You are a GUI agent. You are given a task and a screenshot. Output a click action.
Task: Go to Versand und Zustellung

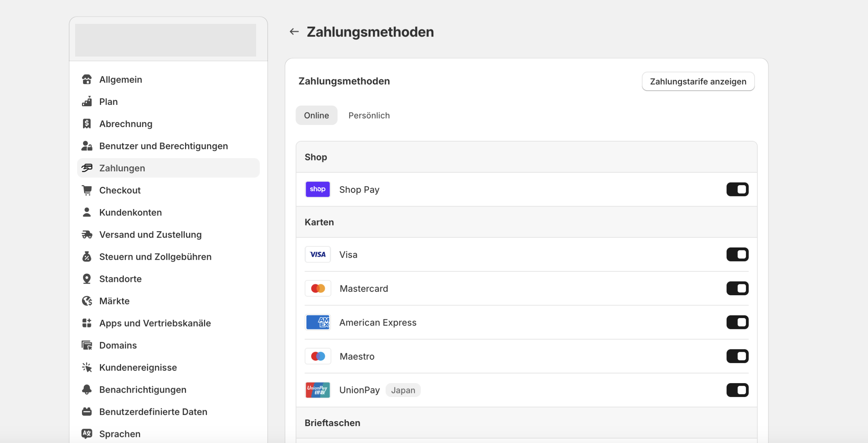tap(168, 234)
